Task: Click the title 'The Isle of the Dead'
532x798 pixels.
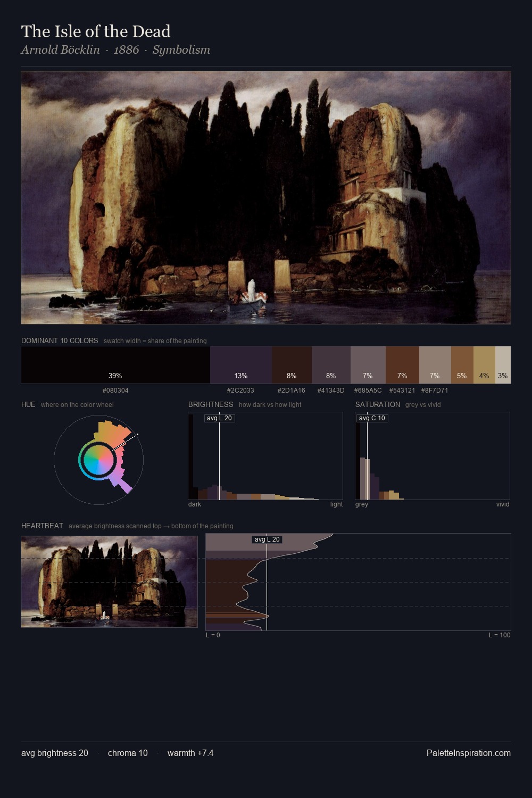Action: click(x=96, y=31)
